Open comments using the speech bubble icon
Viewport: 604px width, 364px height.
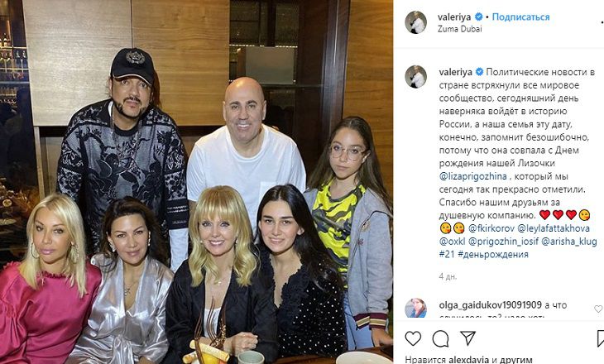tap(440, 338)
